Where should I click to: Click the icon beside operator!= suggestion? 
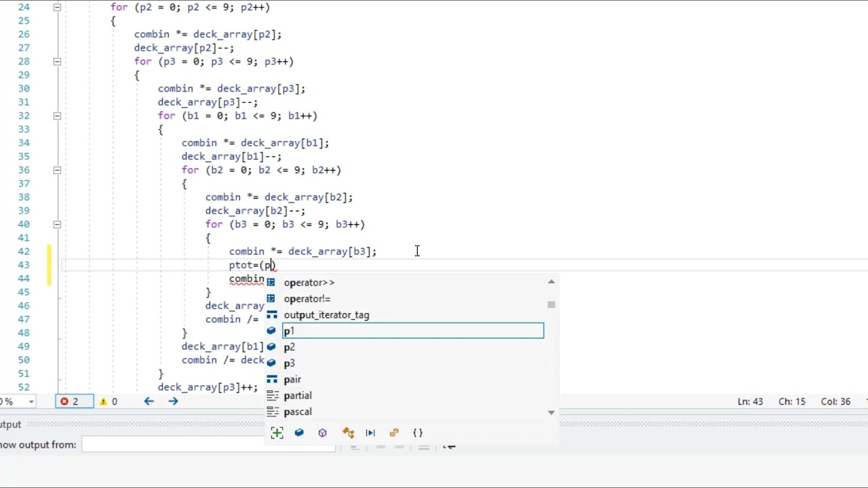pos(271,298)
